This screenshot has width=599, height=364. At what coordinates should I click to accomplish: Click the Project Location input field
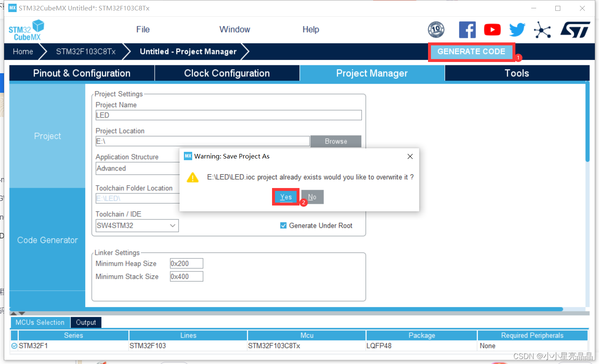tap(203, 141)
